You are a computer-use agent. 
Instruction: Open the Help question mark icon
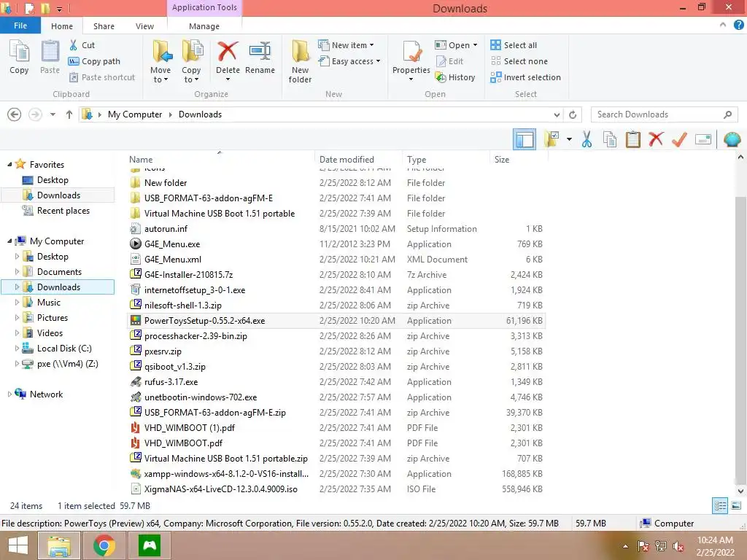click(738, 26)
